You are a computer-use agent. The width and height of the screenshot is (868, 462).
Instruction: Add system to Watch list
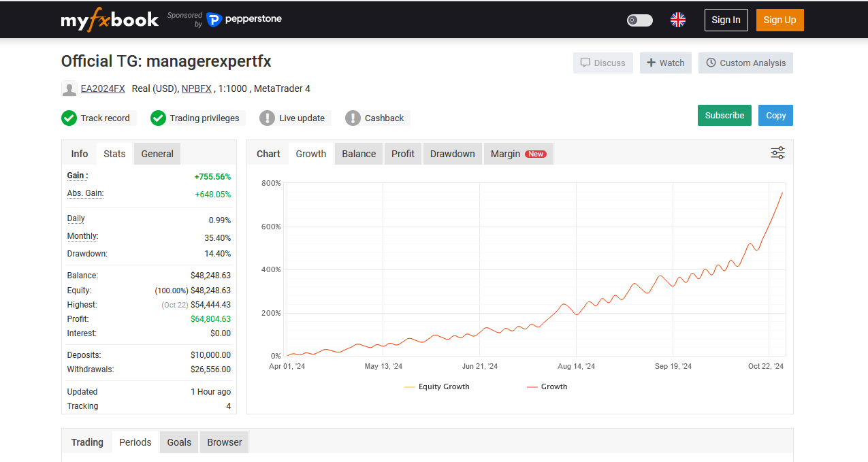(x=666, y=63)
